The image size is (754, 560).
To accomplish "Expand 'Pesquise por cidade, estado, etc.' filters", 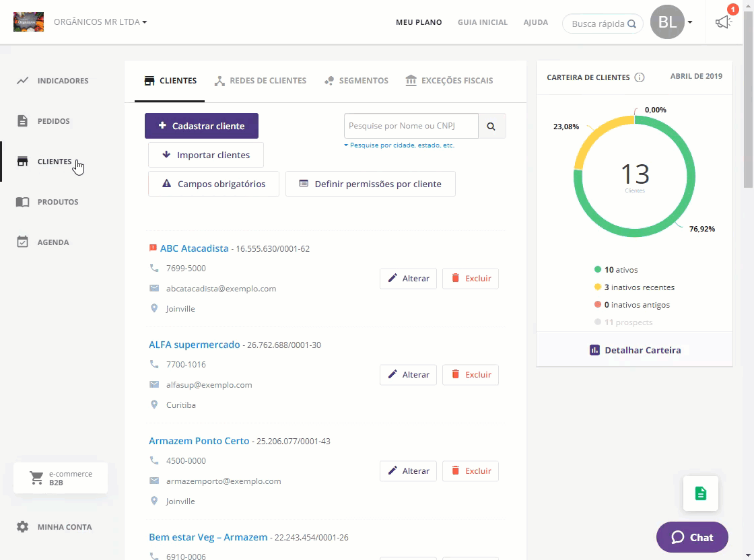I will (399, 145).
